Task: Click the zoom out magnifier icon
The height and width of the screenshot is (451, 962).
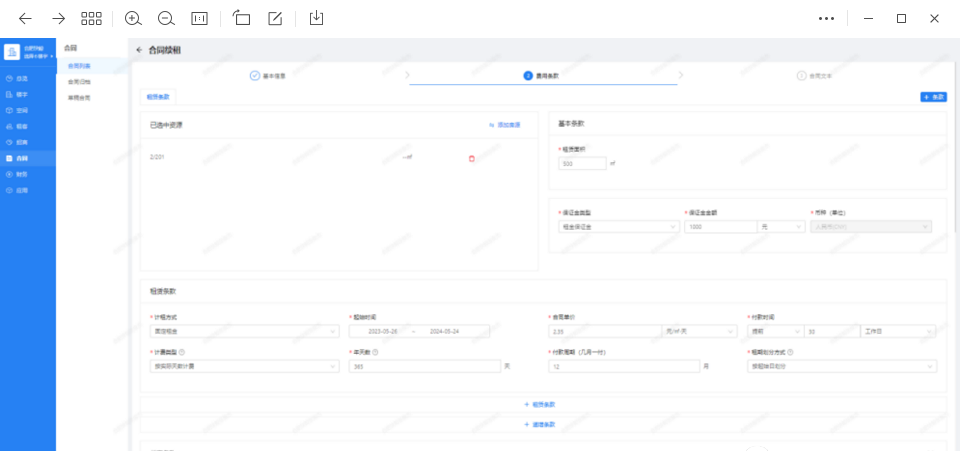Action: tap(166, 18)
